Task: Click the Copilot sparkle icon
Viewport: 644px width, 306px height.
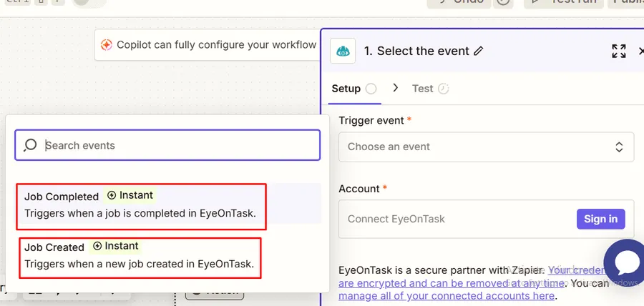Action: (107, 45)
